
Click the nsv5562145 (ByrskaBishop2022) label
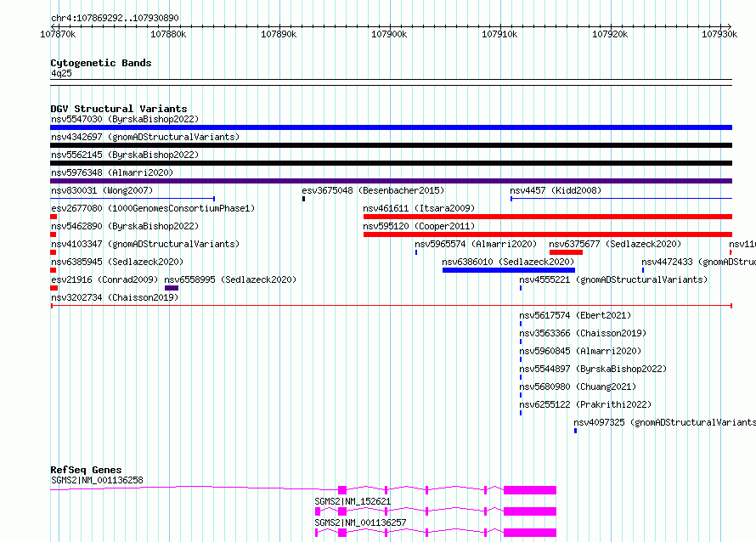tap(125, 155)
